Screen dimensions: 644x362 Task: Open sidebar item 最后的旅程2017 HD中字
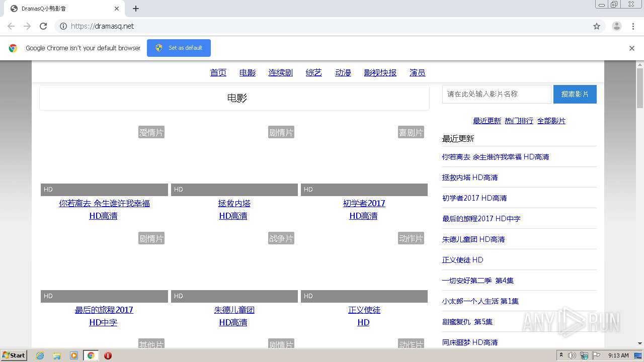[x=481, y=219]
